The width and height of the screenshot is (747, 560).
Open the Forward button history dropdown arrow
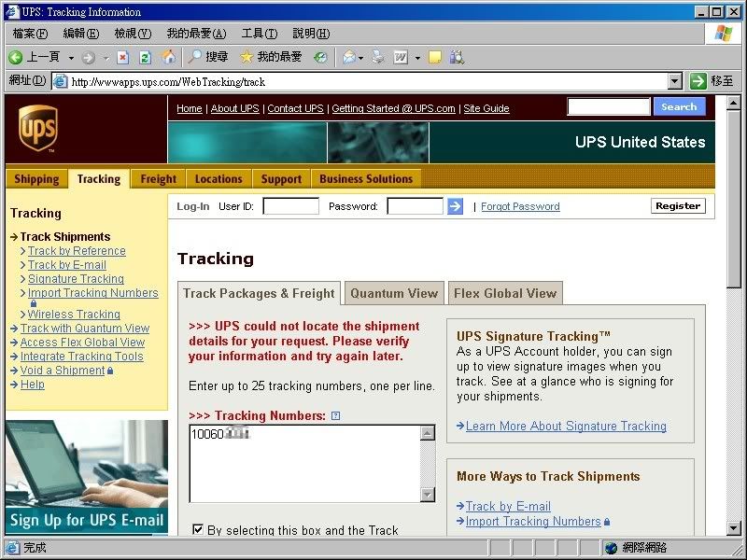(x=106, y=58)
